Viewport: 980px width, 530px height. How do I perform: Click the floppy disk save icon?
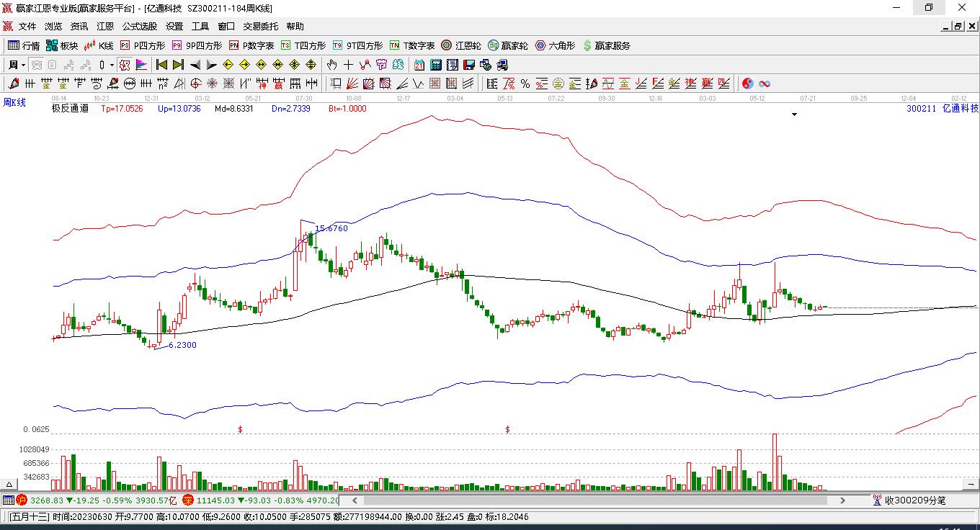tap(468, 65)
